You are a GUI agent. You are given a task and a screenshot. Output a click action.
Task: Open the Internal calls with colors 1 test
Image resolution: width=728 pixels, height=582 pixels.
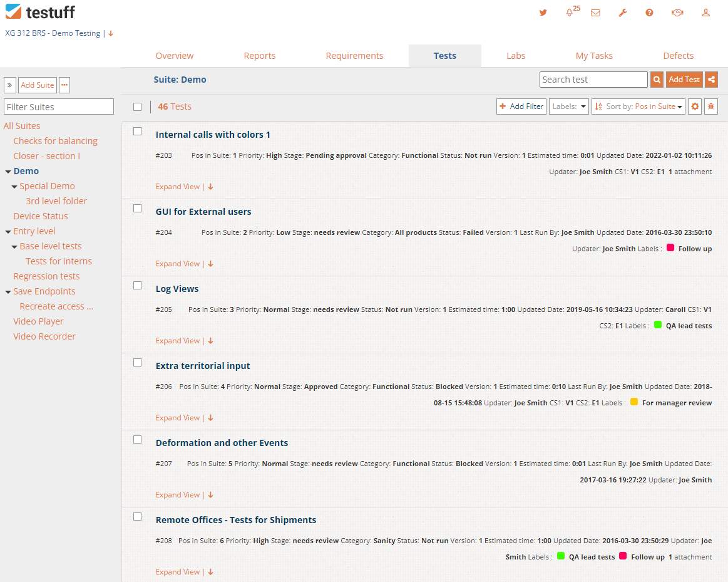click(213, 135)
